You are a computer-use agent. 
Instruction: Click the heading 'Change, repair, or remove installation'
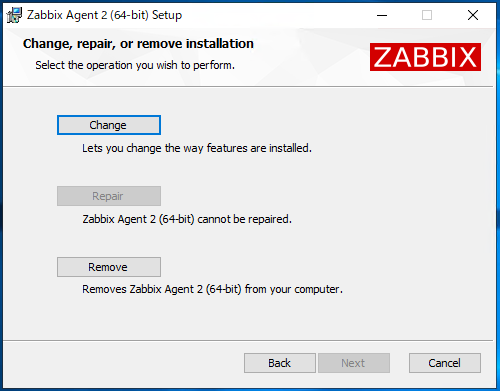[x=138, y=44]
